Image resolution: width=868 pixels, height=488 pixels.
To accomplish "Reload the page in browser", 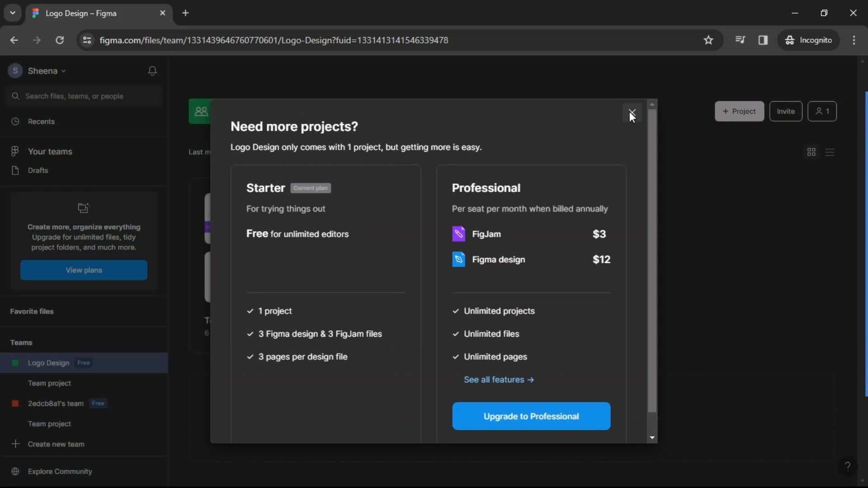I will (x=60, y=40).
